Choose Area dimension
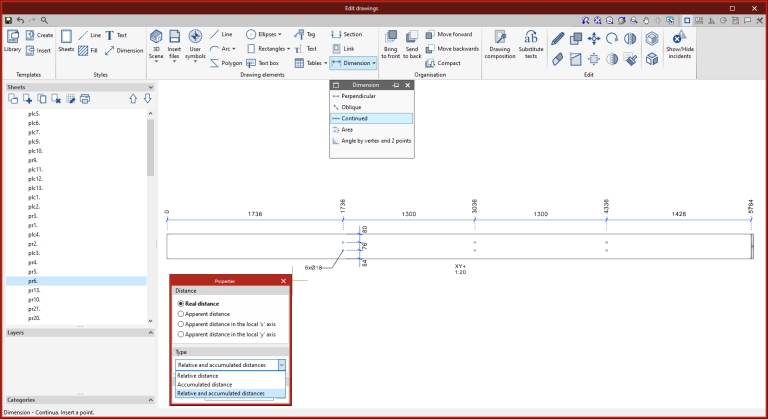768x419 pixels. 372,130
